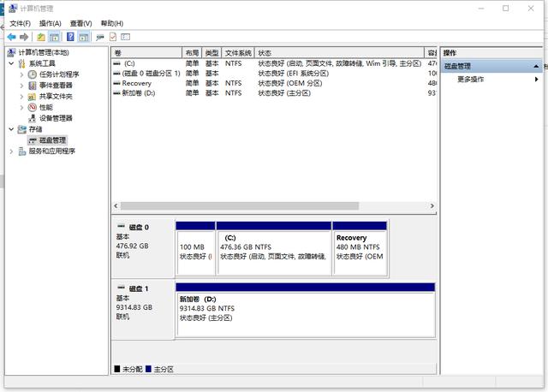
Task: Select 事件查看器 in the tree
Action: pos(56,86)
